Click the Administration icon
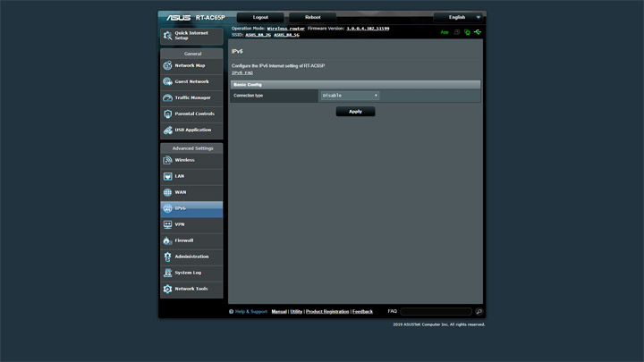 167,257
